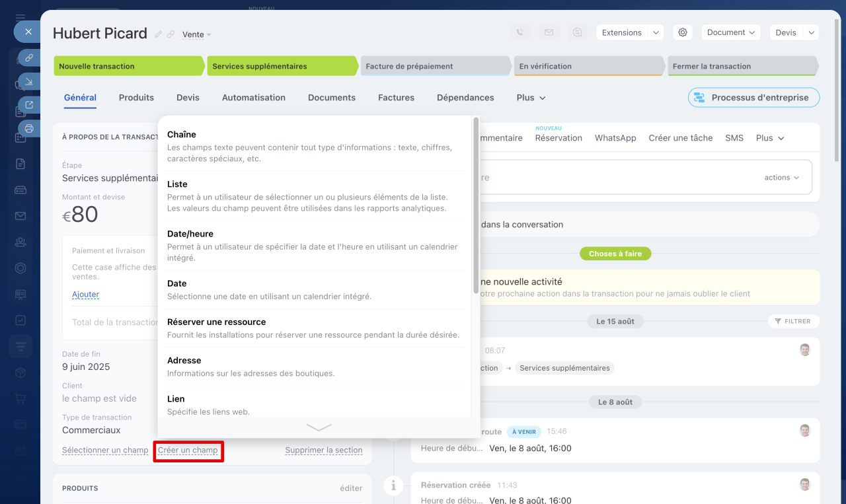
Task: Click the chat messenger icon in header
Action: pyautogui.click(x=578, y=32)
